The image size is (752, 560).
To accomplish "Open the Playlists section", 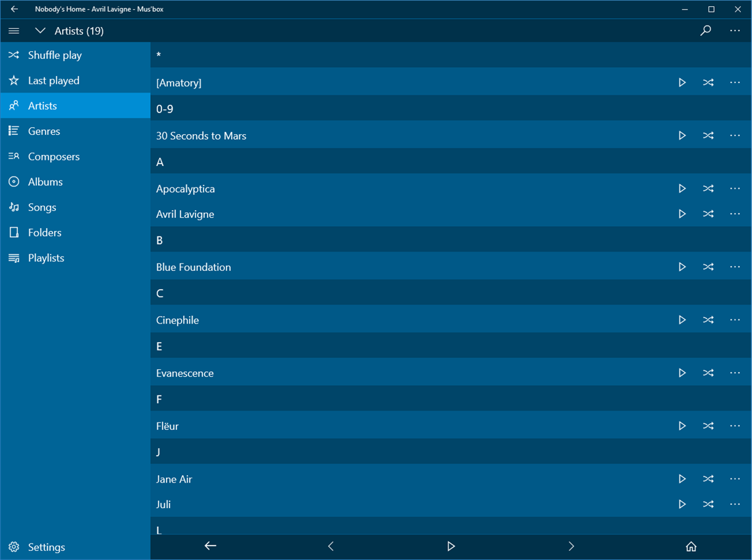I will 75,258.
